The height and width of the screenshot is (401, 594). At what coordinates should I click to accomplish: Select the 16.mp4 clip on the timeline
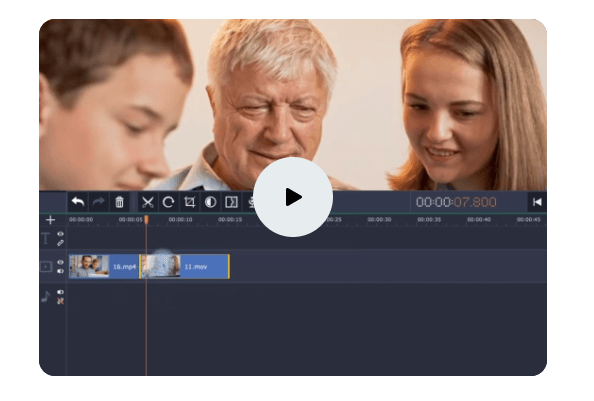[104, 267]
